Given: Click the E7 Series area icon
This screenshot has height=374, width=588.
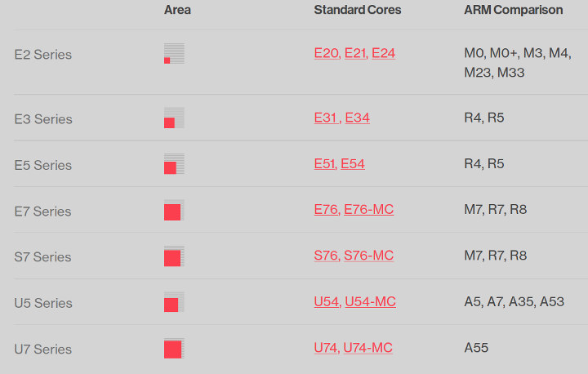Looking at the screenshot, I should point(174,210).
